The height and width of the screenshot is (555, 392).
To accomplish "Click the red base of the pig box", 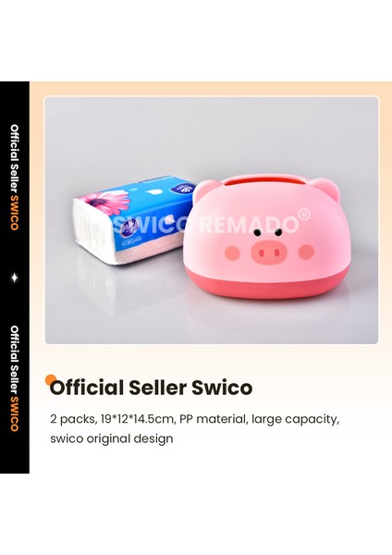I will (x=267, y=283).
